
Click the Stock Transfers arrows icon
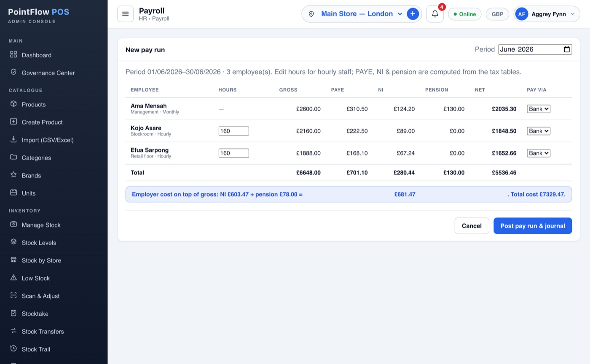point(13,331)
